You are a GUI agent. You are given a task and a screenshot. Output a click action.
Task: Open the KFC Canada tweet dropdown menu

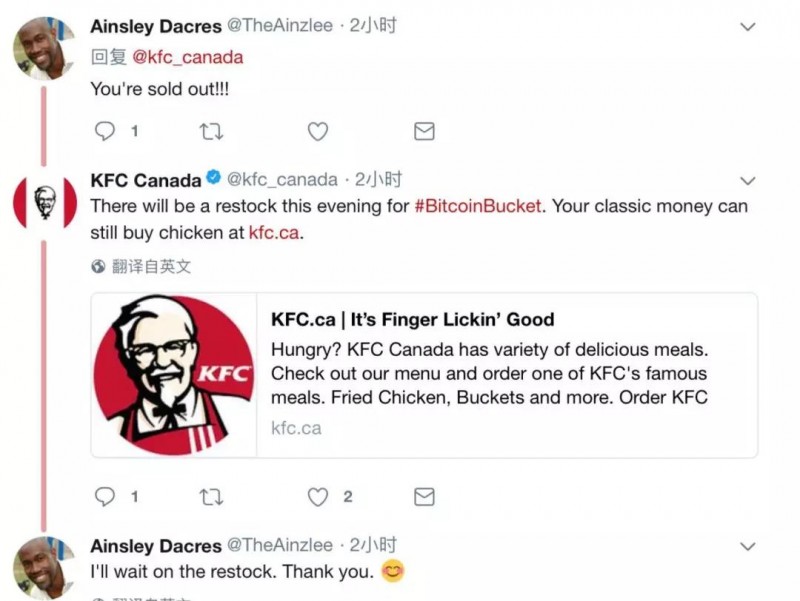coord(747,181)
